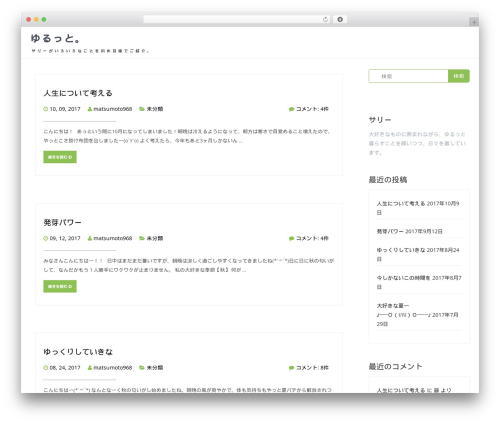The height and width of the screenshot is (423, 500).
Task: Click folder icon in ゆっくりしていきな post
Action: [x=142, y=368]
